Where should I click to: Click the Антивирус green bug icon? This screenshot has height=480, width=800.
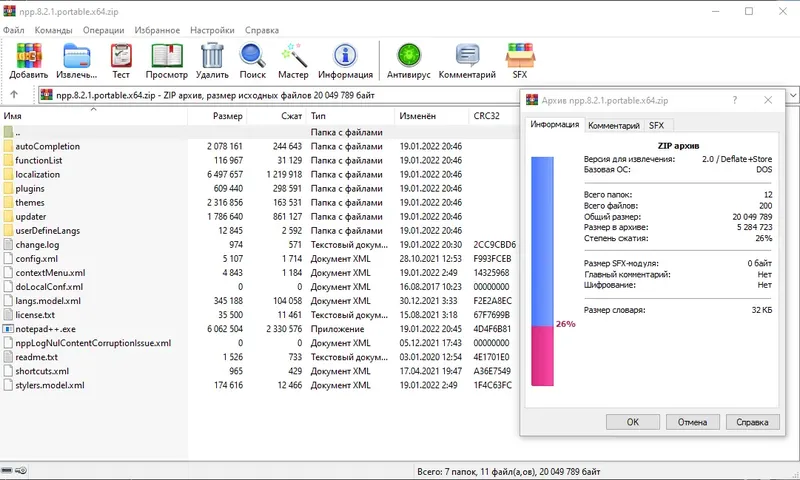click(409, 56)
